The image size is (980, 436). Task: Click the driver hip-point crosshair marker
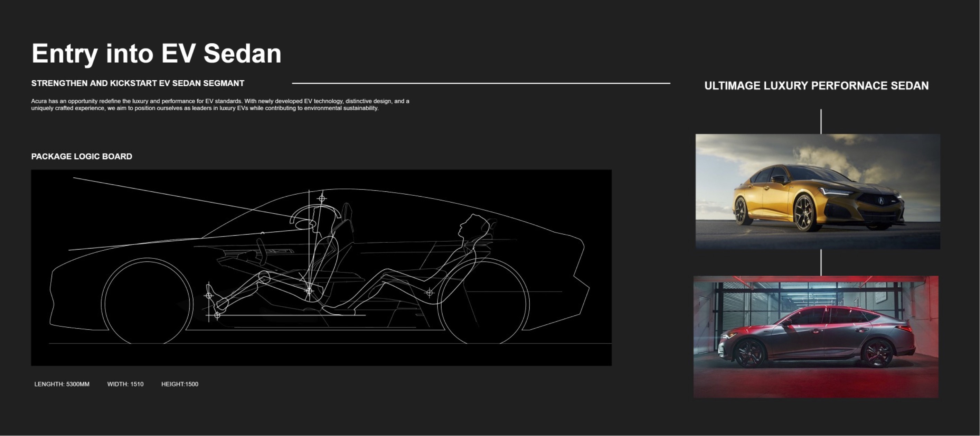tap(309, 291)
